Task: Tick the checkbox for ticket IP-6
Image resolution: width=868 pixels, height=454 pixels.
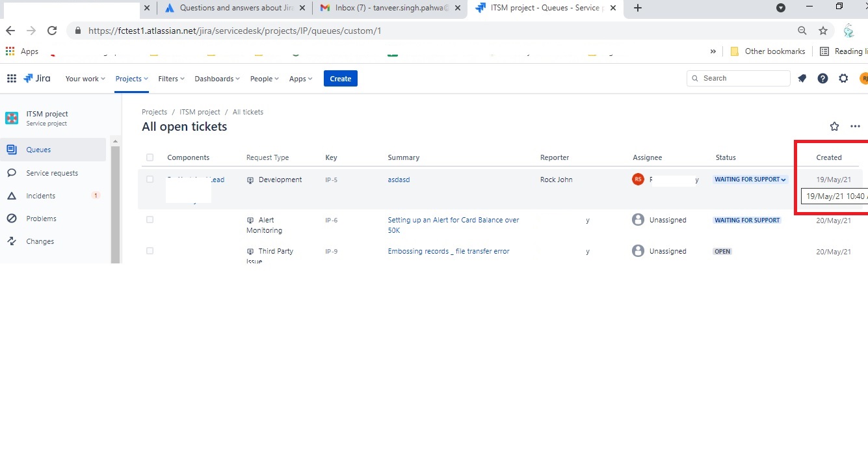Action: (x=150, y=220)
